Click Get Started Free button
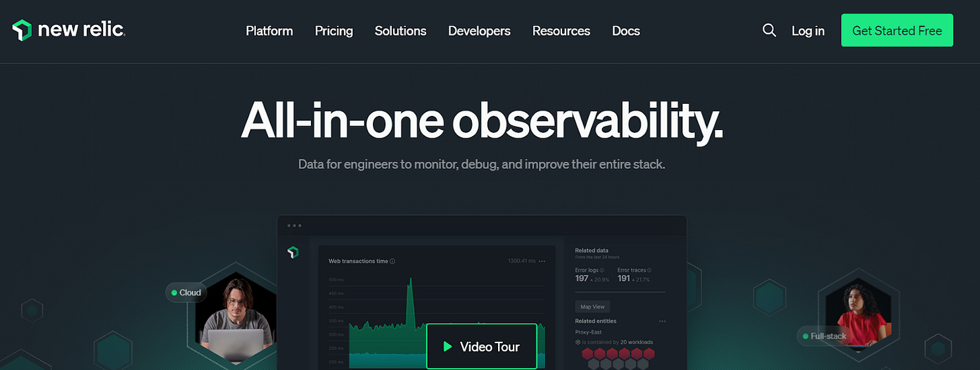 click(x=897, y=30)
